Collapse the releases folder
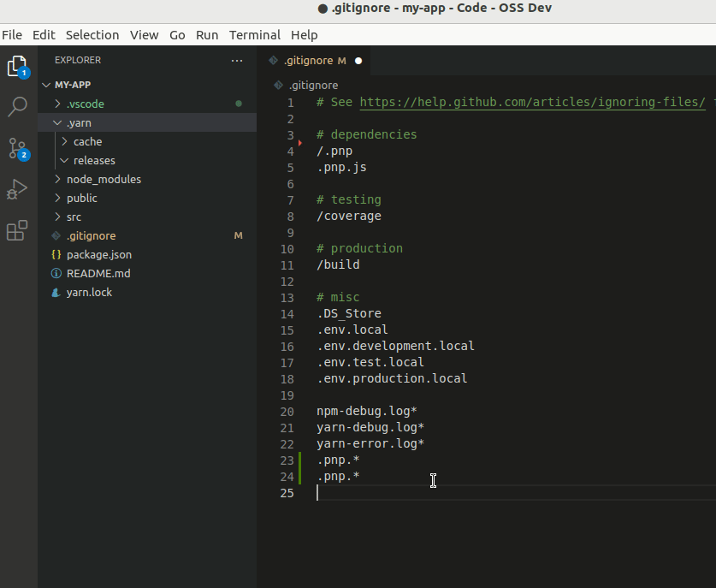Screen dimensions: 716x588 64,160
